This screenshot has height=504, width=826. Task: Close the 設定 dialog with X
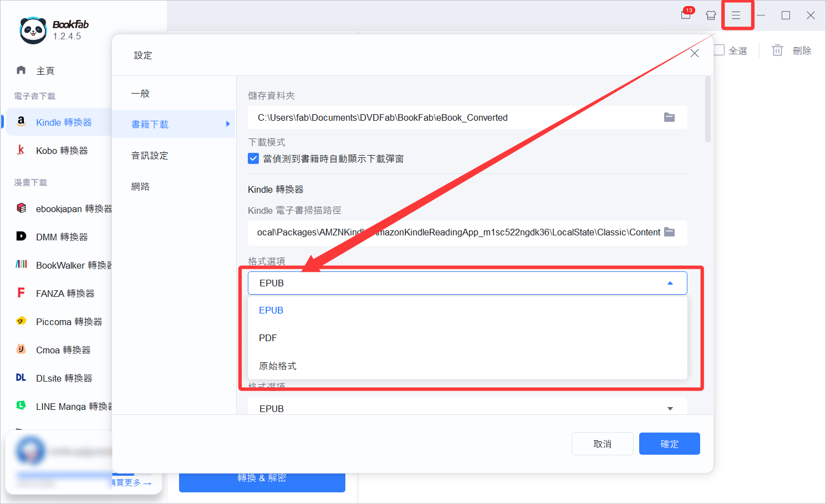tap(695, 53)
